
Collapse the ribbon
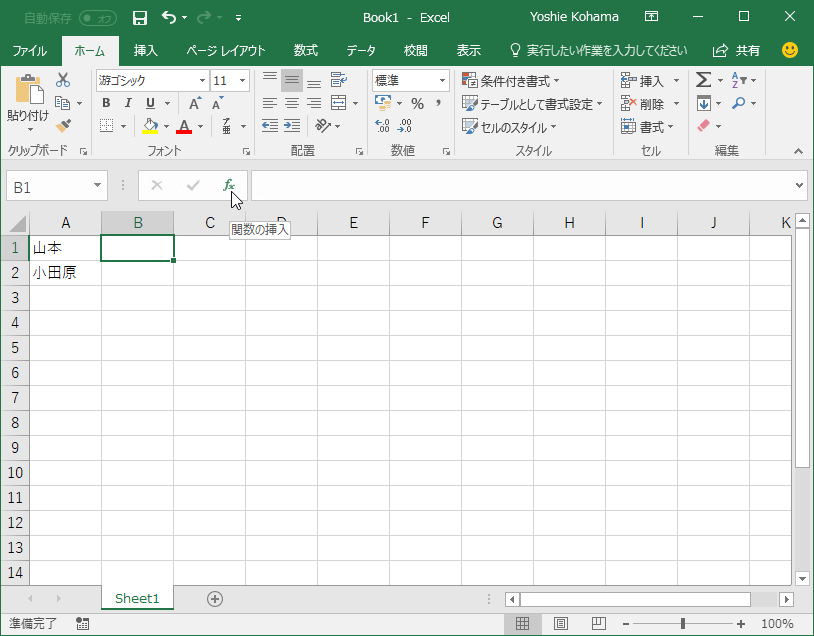798,151
